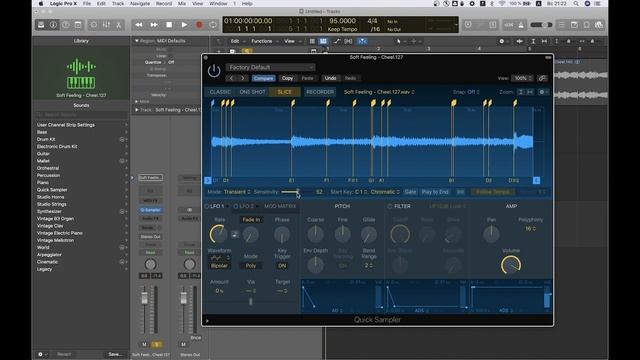The width and height of the screenshot is (640, 360).
Task: Click the library gear icon at bottom left
Action: [40, 354]
